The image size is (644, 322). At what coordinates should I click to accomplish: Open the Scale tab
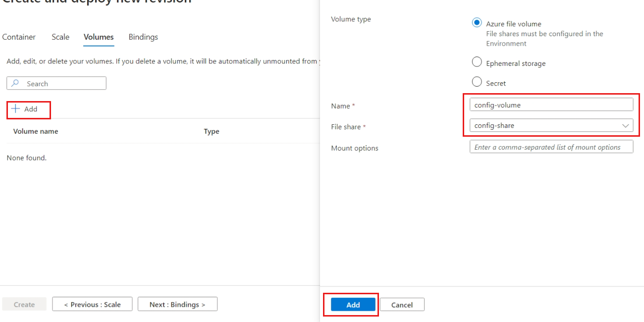point(60,37)
